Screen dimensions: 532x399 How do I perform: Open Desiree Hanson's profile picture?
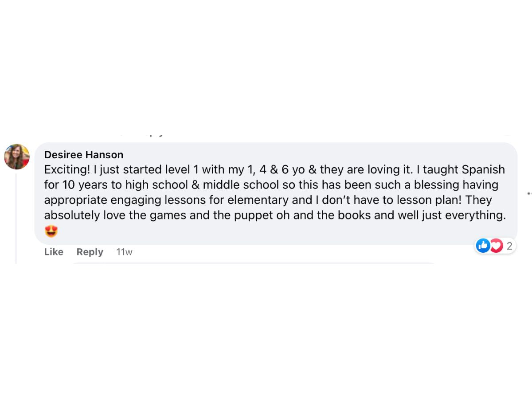[17, 156]
